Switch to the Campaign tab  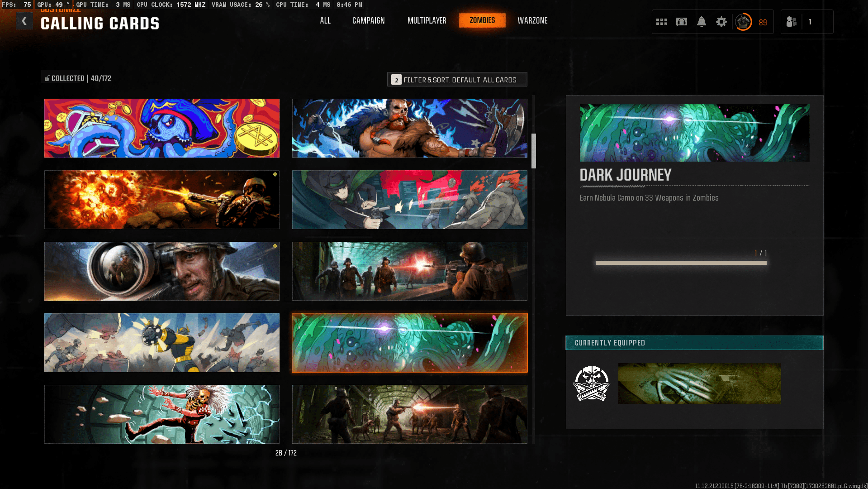click(x=368, y=20)
